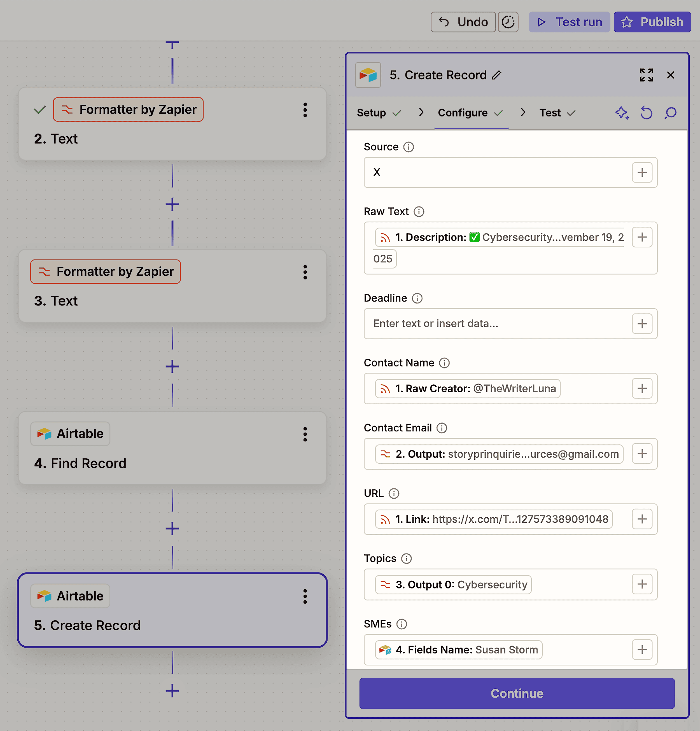Screen dimensions: 700x731
Task: Click the Test run button
Action: click(x=569, y=22)
